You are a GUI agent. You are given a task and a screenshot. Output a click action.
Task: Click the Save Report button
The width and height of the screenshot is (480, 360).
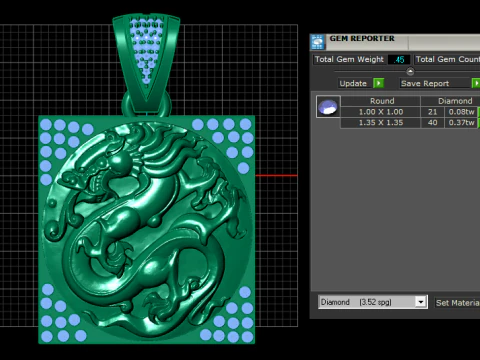pyautogui.click(x=435, y=83)
